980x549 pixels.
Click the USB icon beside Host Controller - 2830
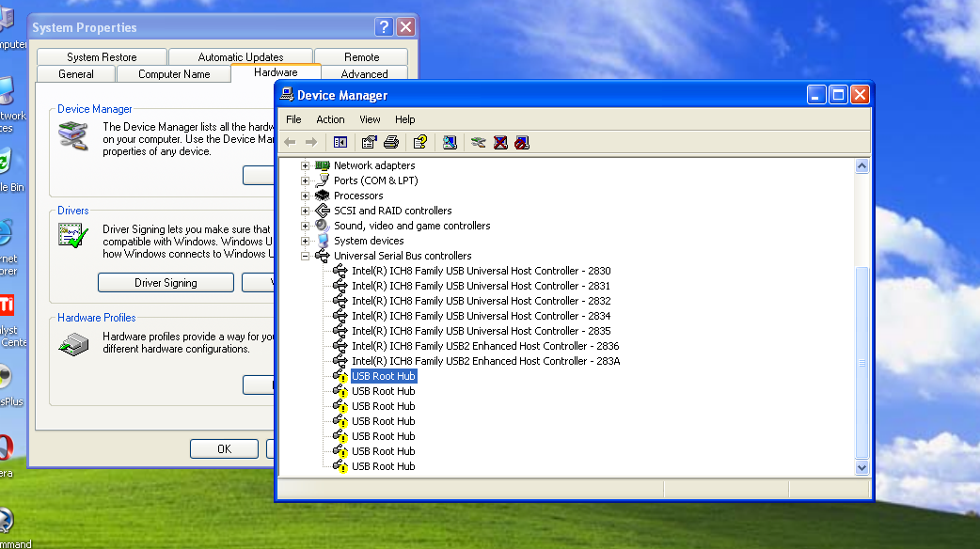coord(340,271)
